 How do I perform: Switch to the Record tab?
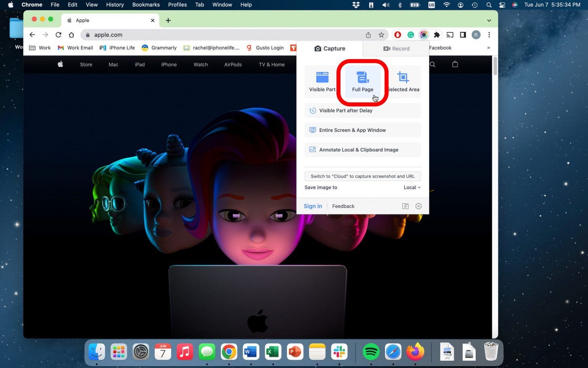click(x=397, y=49)
